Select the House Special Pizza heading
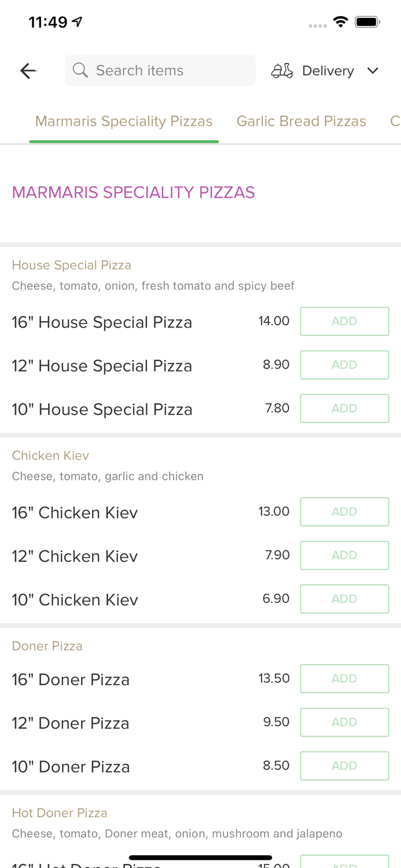The image size is (401, 868). pos(71,264)
